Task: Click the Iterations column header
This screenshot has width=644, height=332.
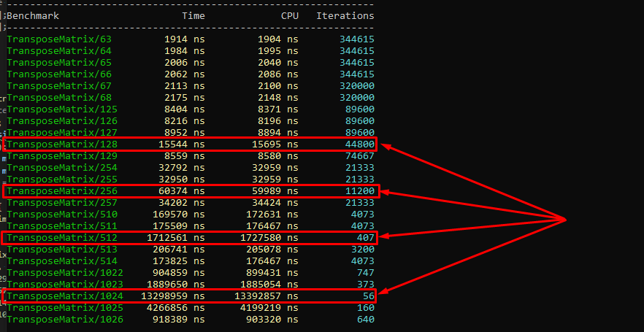Action: [345, 15]
